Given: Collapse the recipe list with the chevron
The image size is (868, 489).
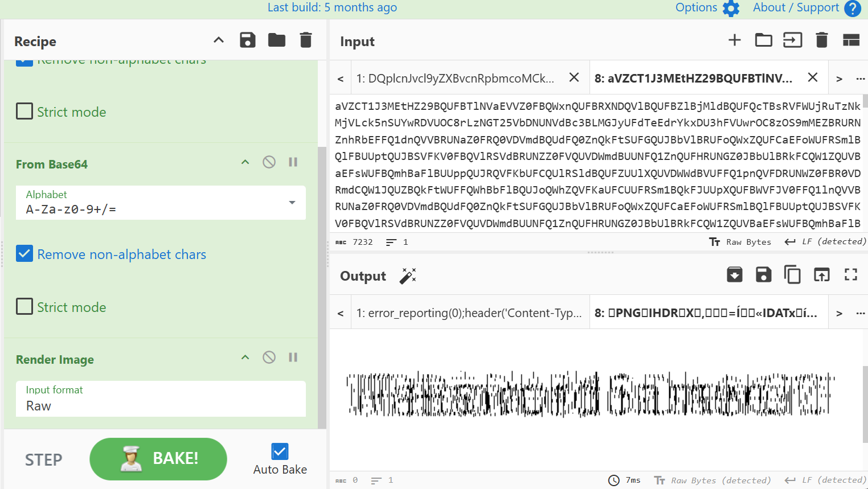Looking at the screenshot, I should click(x=219, y=40).
